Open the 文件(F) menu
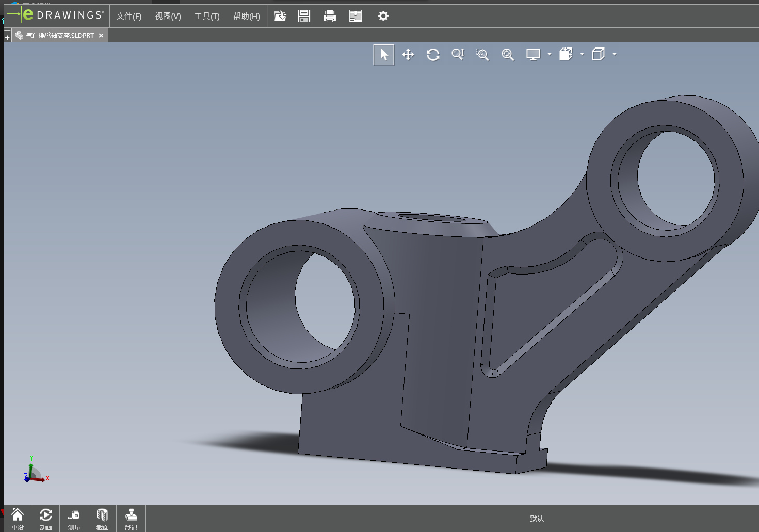 (128, 16)
